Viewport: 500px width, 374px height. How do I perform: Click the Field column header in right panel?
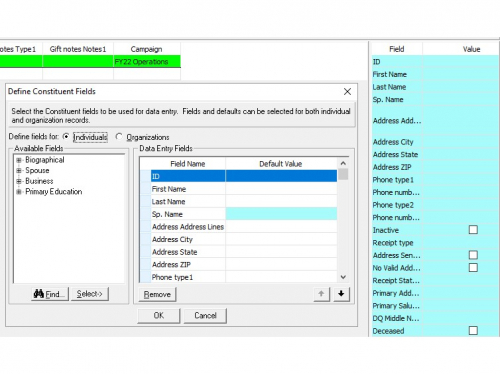[397, 49]
